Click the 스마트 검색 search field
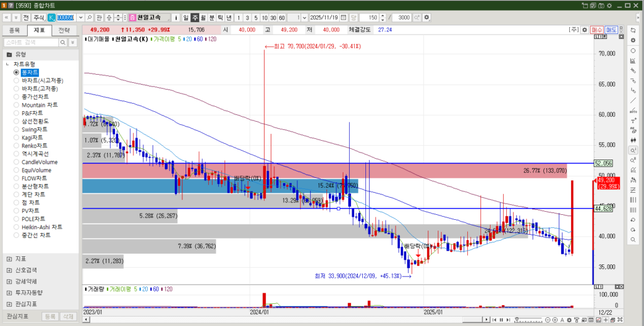 click(x=31, y=42)
